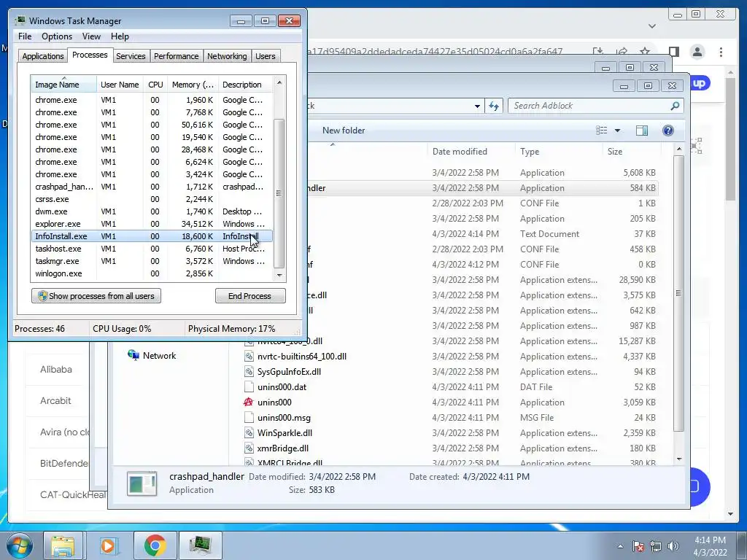
Task: Switch to the Applications tab
Action: pos(43,55)
